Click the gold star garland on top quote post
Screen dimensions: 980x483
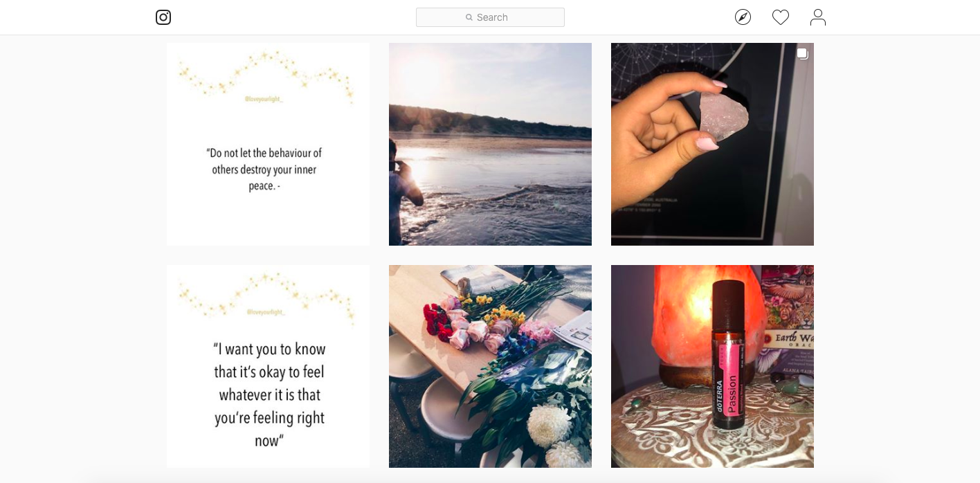click(x=266, y=75)
